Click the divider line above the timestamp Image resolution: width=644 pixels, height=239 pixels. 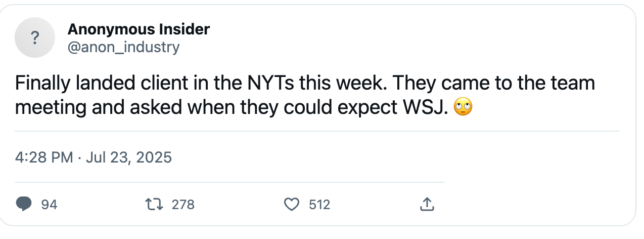coord(317,131)
